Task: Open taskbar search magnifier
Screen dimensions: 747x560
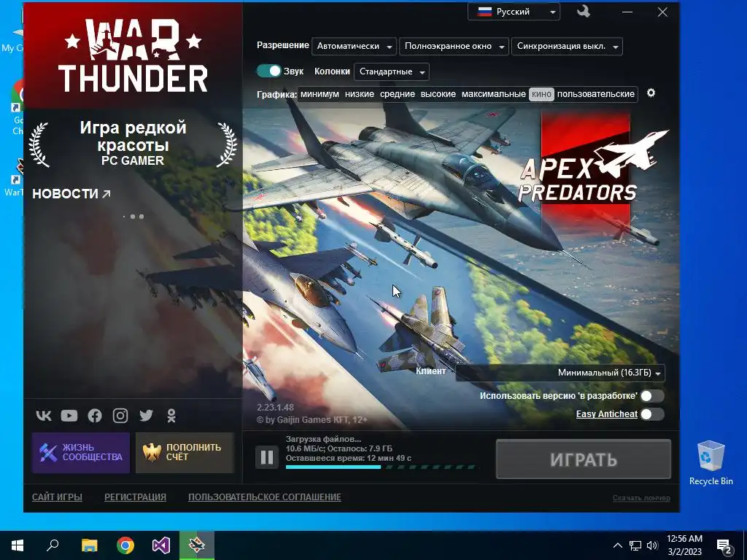Action: click(x=53, y=545)
